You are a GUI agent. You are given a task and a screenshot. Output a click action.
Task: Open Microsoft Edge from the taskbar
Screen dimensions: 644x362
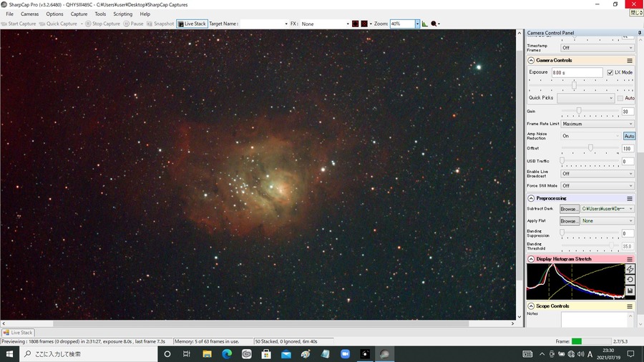click(227, 354)
